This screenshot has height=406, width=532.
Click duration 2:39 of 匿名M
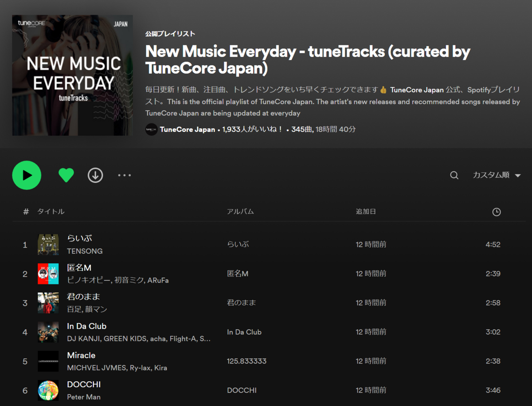493,274
